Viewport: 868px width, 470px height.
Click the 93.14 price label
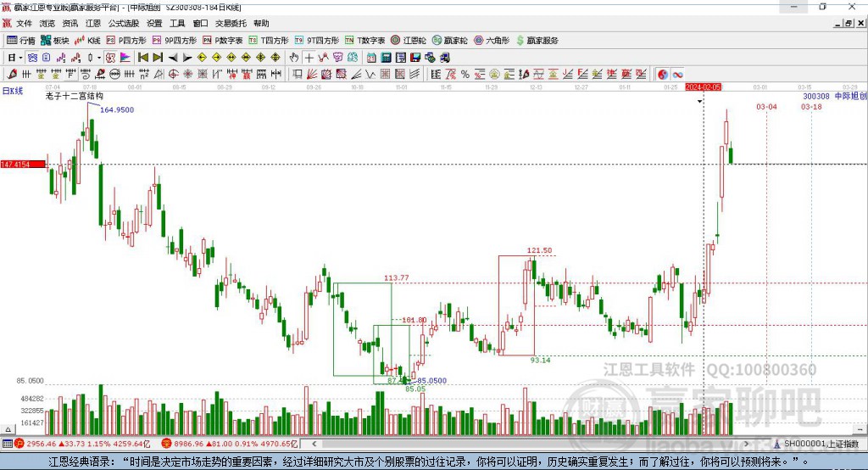(x=540, y=360)
